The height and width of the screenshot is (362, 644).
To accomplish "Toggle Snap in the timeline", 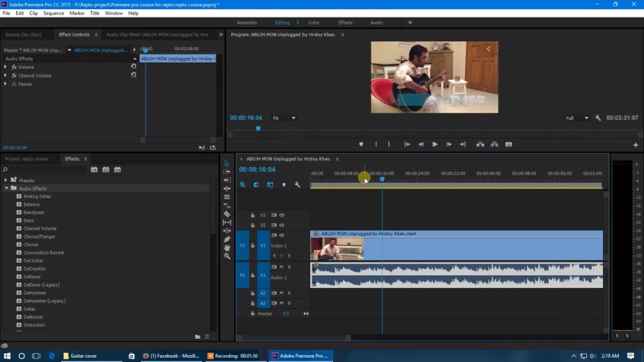I will tap(256, 185).
